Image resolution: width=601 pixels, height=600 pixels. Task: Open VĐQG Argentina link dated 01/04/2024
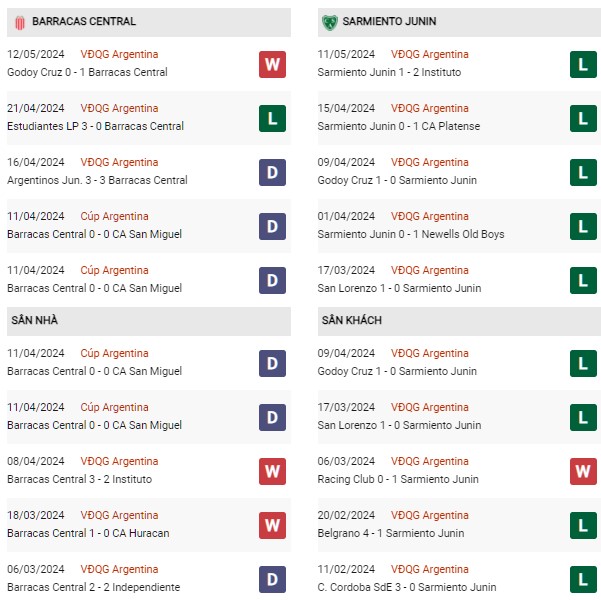[430, 216]
